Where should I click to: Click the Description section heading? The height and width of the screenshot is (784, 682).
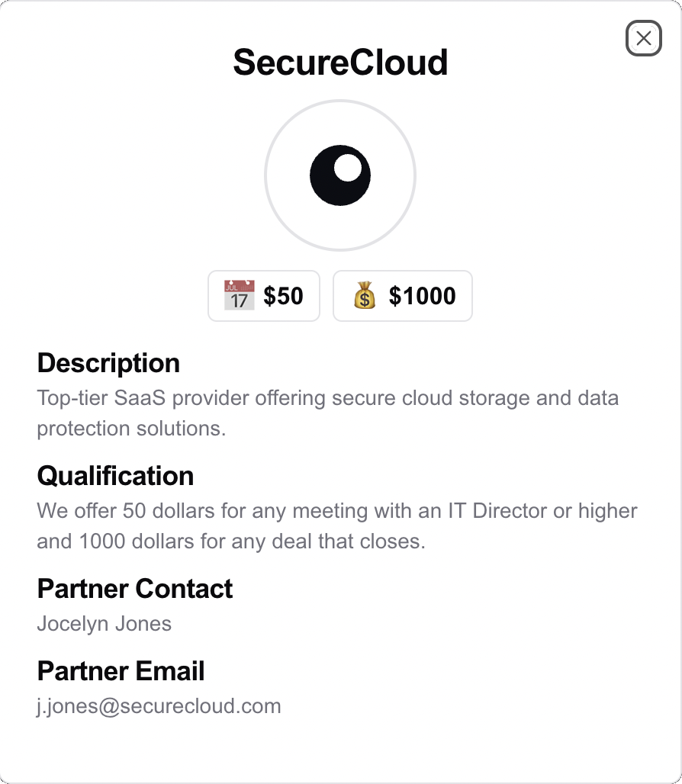click(108, 363)
